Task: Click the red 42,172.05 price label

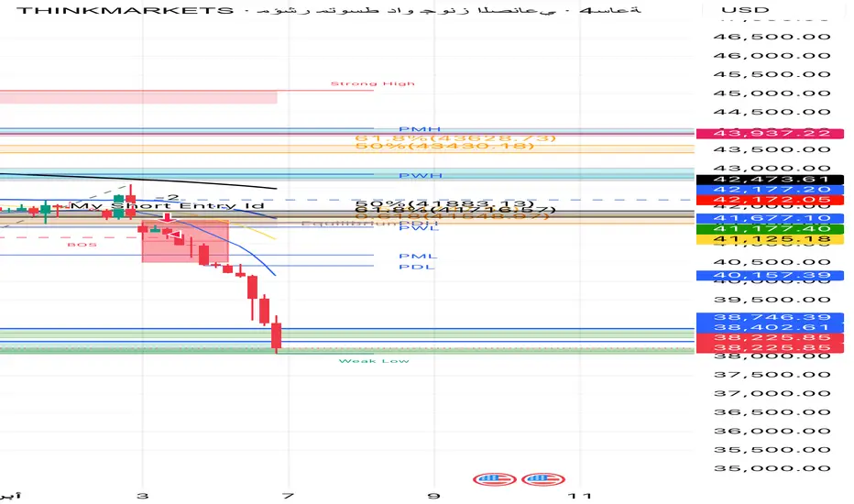Action: 770,200
